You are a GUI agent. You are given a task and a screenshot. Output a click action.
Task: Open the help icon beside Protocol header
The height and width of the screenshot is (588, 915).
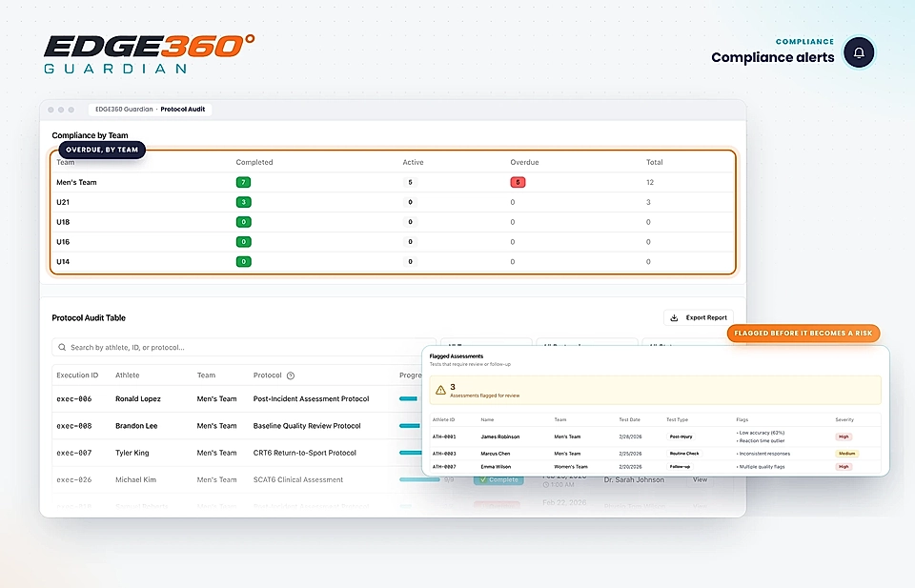tap(291, 375)
